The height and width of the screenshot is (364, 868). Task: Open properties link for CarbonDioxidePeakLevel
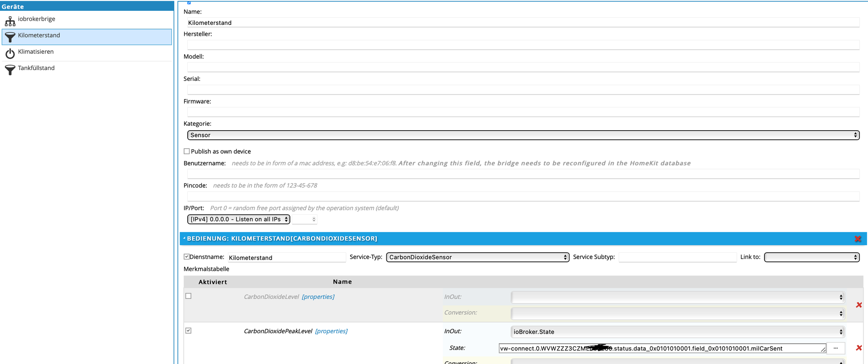[331, 331]
